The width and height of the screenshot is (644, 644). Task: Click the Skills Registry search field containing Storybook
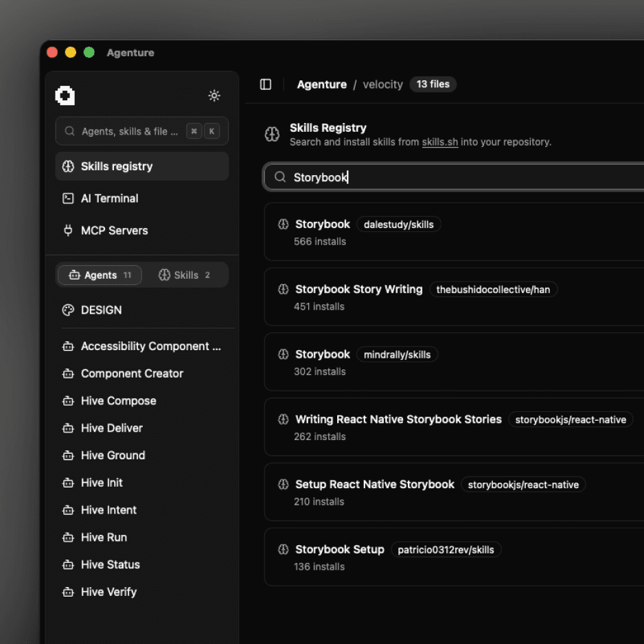[x=453, y=177]
